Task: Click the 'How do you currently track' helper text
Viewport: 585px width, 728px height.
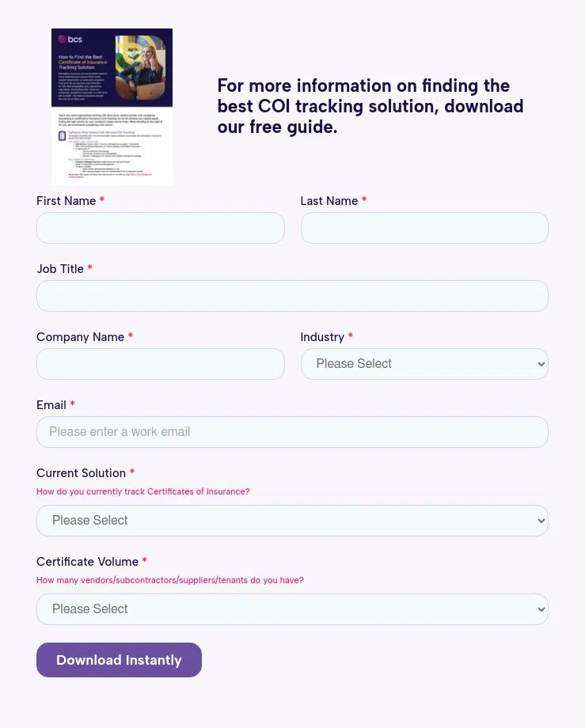Action: point(143,491)
